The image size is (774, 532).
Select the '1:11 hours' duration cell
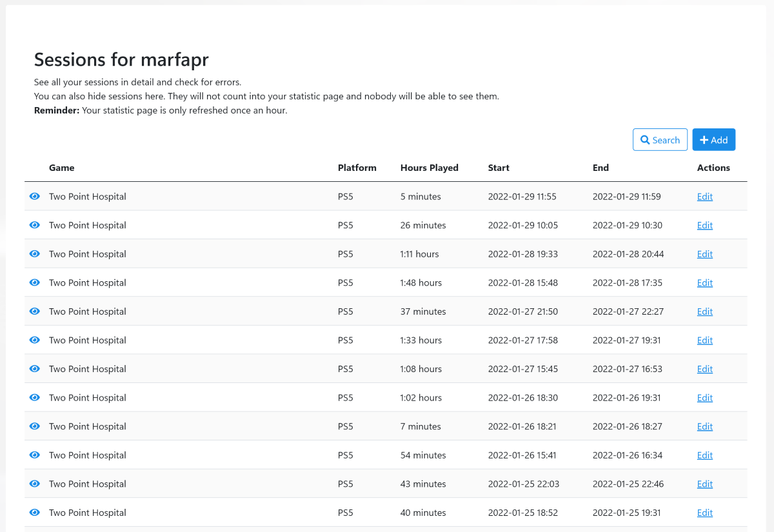(x=419, y=254)
